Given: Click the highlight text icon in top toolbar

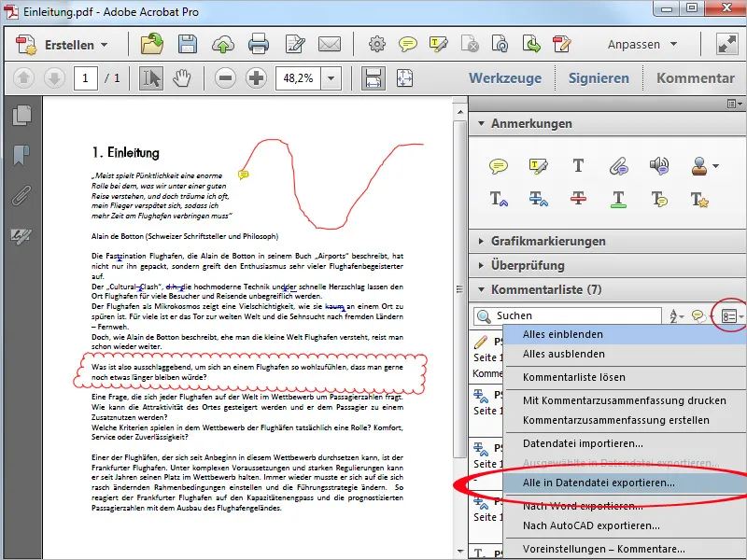Looking at the screenshot, I should [x=438, y=44].
